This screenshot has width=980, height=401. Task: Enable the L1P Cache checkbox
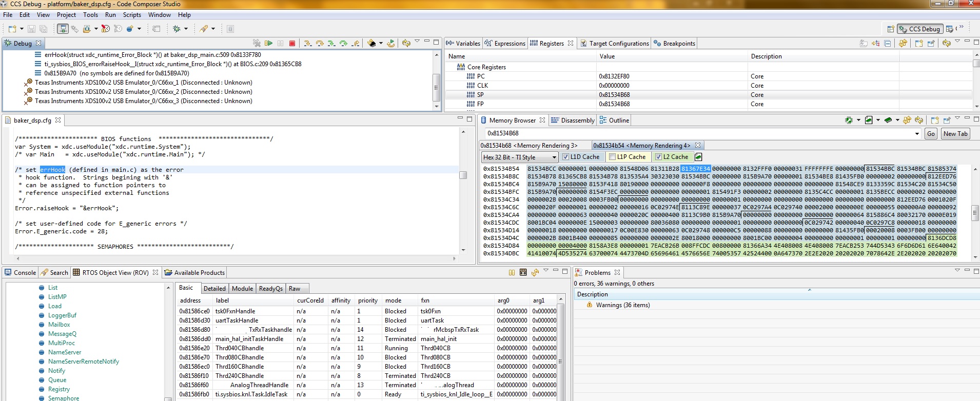[x=612, y=157]
